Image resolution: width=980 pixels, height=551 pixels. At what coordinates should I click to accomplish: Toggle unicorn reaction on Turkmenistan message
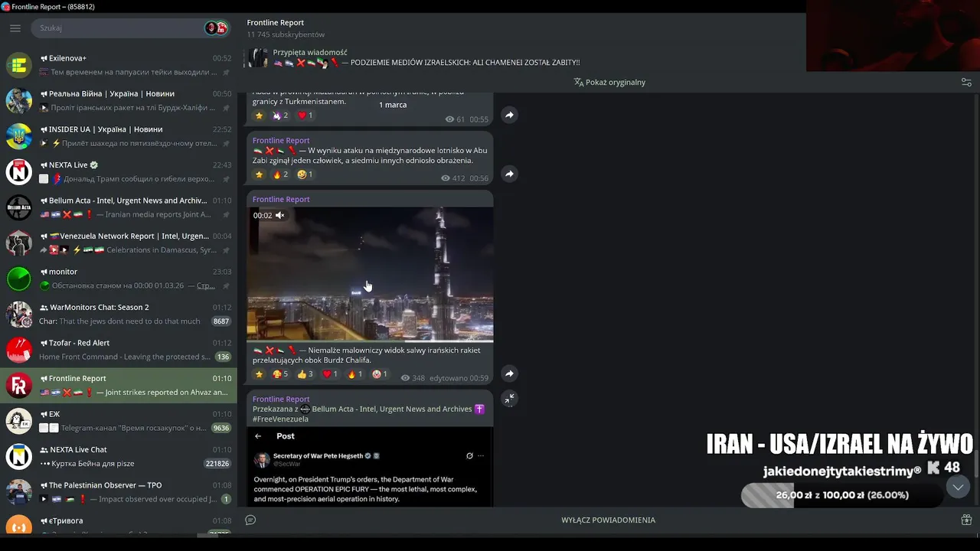click(x=280, y=116)
